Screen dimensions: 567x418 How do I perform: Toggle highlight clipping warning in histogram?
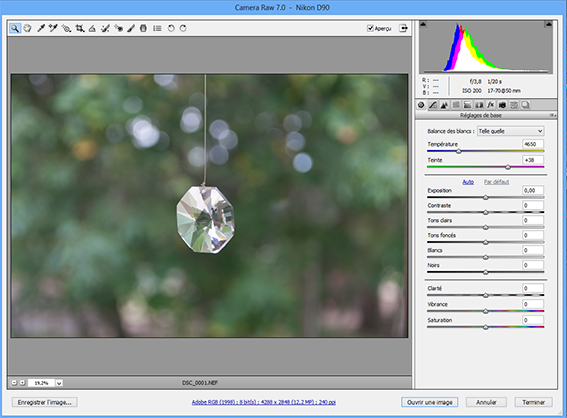click(549, 24)
